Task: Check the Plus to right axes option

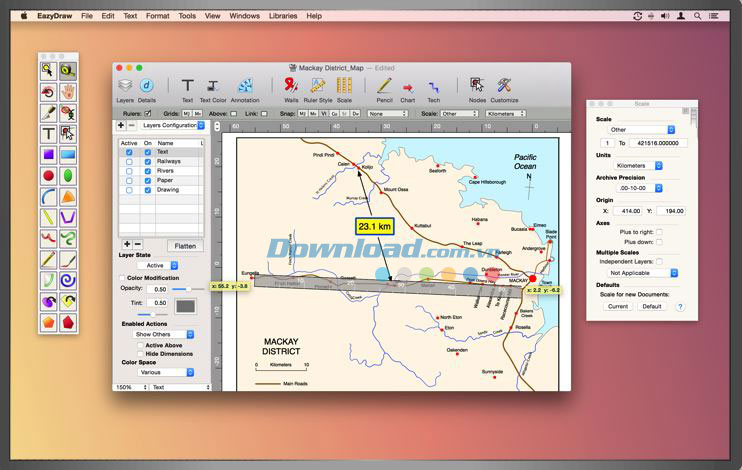Action: tap(659, 232)
